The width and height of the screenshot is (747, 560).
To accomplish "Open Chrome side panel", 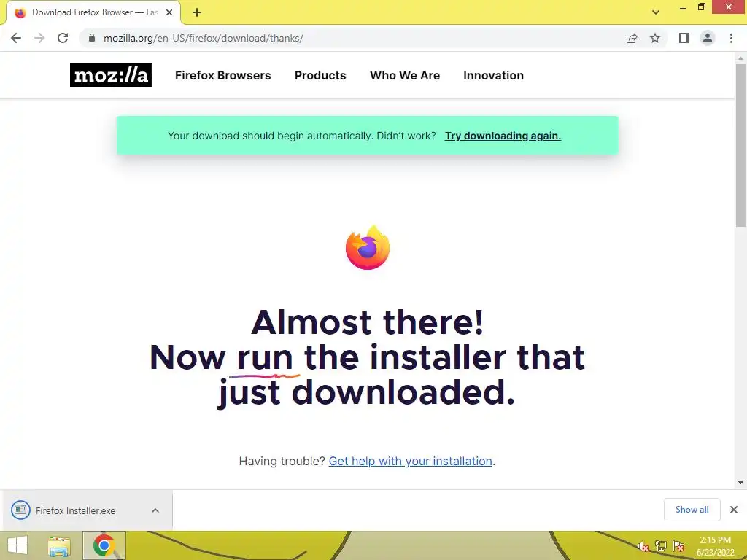I will 684,38.
